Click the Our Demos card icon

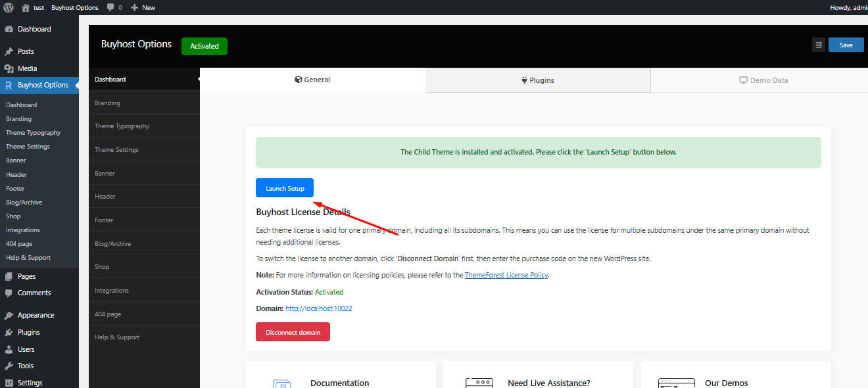(x=676, y=383)
